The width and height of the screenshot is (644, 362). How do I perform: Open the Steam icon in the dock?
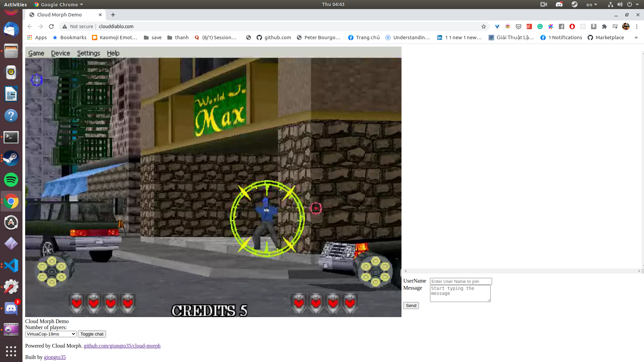pos(11,158)
